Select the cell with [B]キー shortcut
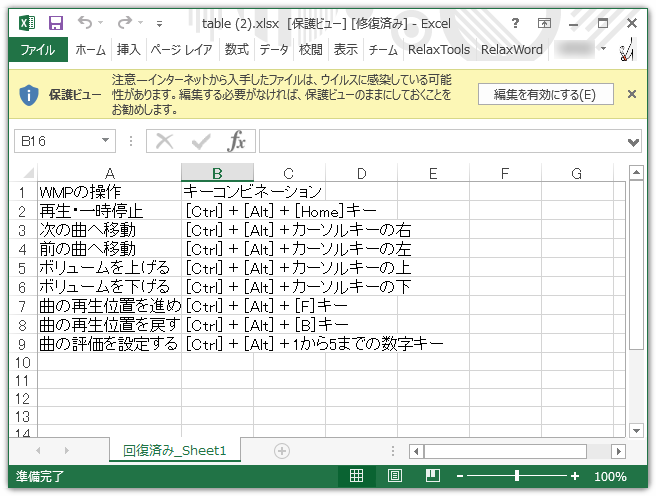656x496 pixels. tap(218, 325)
